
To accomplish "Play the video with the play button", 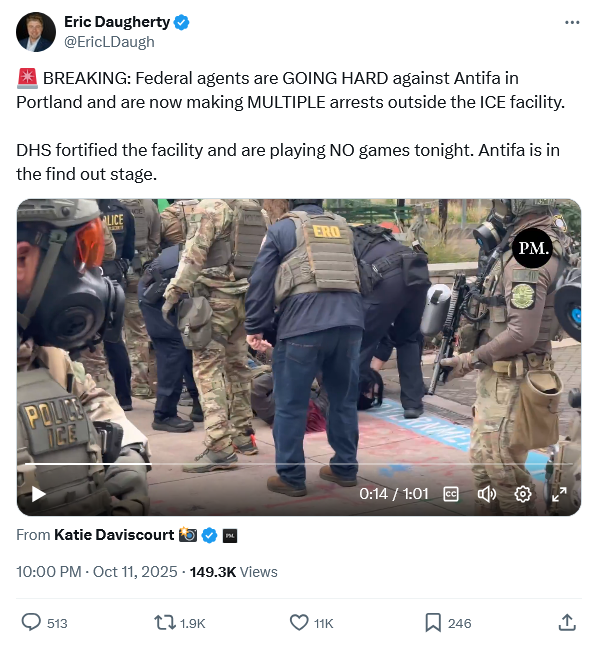I will 39,494.
